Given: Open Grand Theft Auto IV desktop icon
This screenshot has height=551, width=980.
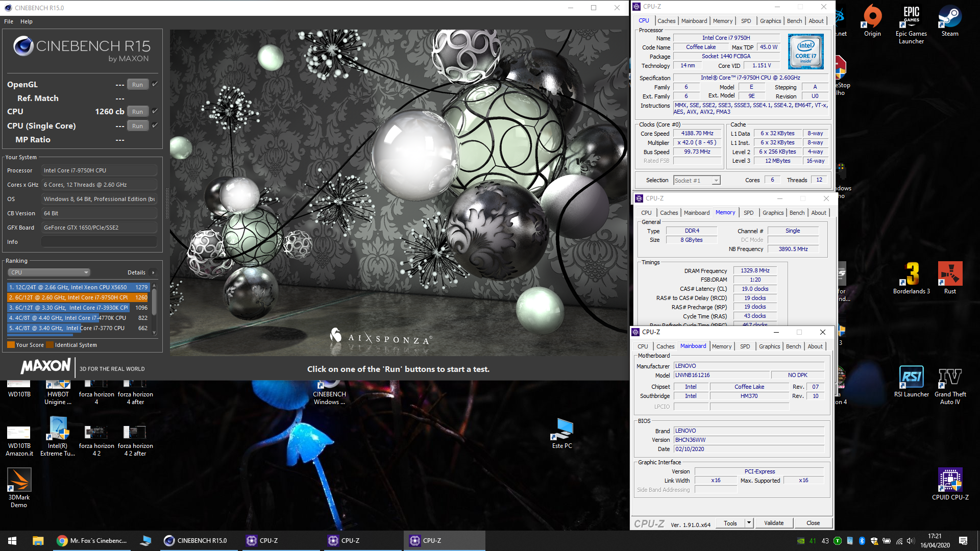Looking at the screenshot, I should click(950, 385).
